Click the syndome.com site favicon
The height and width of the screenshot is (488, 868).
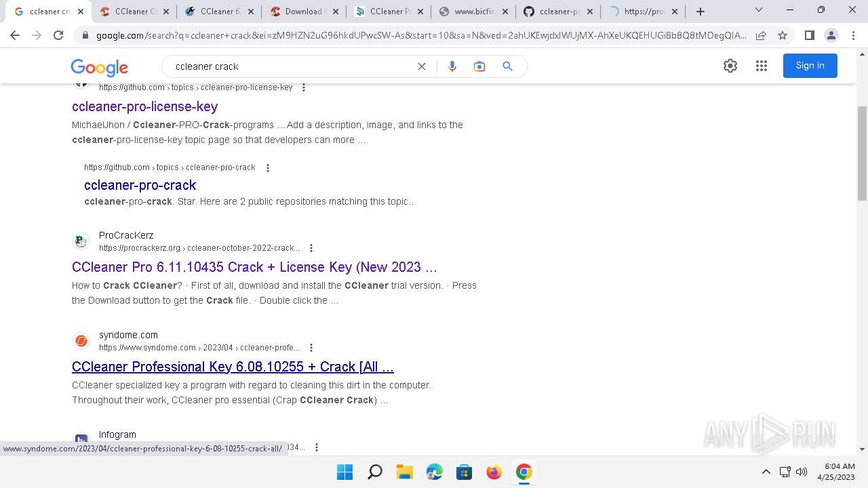81,341
